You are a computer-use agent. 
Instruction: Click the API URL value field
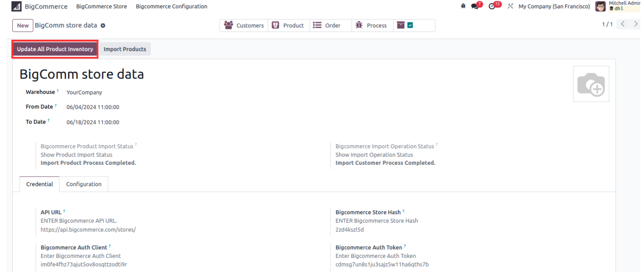click(x=88, y=230)
